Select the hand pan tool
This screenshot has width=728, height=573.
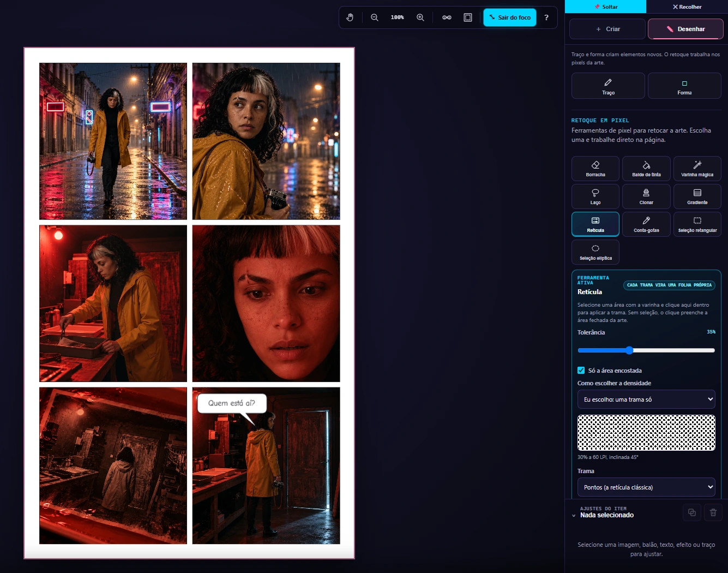tap(350, 17)
